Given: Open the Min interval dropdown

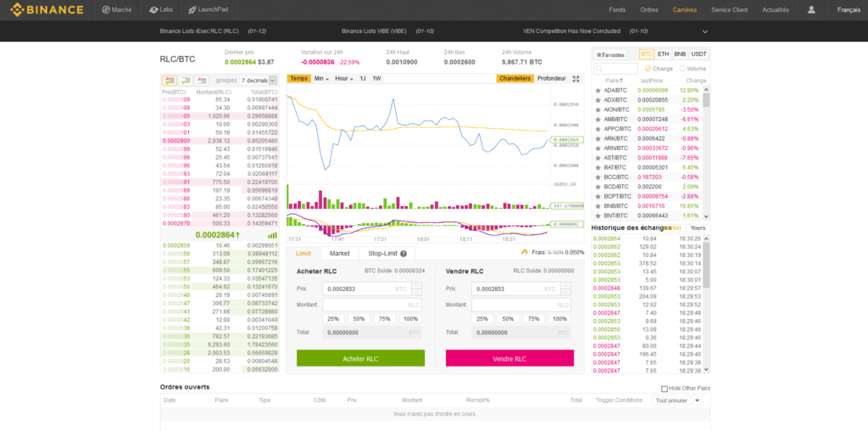Looking at the screenshot, I should [x=321, y=79].
